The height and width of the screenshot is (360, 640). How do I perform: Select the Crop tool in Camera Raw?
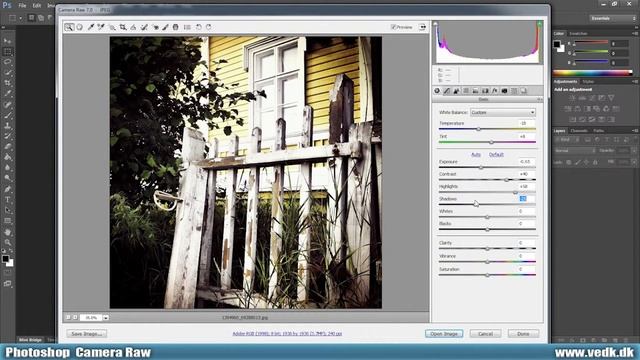[122, 27]
